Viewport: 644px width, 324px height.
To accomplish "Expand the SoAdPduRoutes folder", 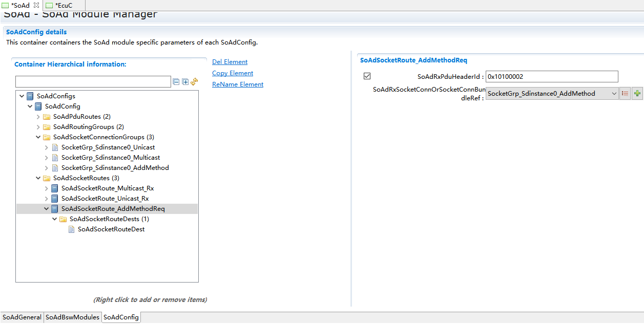I will pos(38,117).
